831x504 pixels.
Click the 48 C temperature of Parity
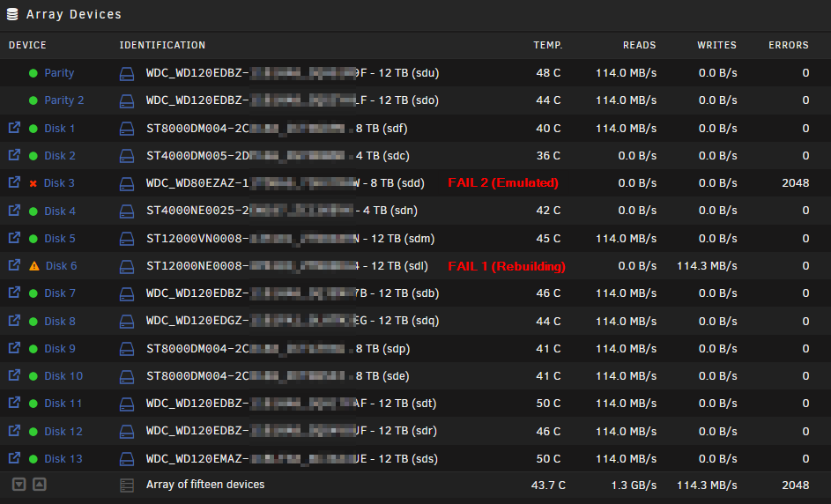pyautogui.click(x=548, y=73)
